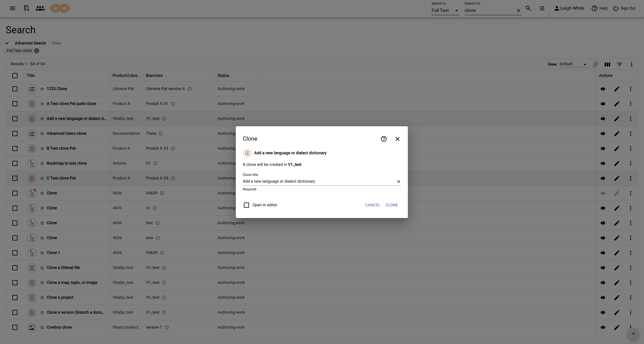Favorite the 1223 Clone star

42,89
